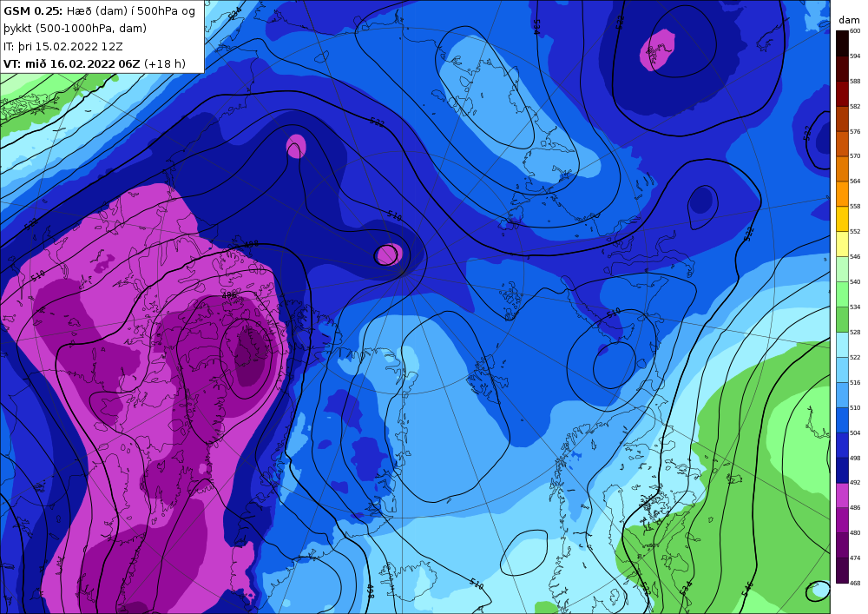868x614 pixels.
Task: Click the legend label 468
Action: (855, 583)
